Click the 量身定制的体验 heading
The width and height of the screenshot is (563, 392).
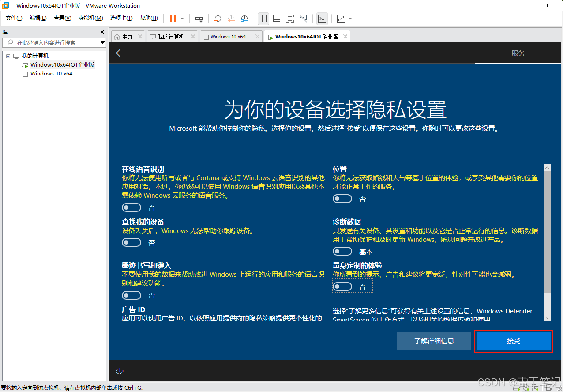tap(357, 265)
